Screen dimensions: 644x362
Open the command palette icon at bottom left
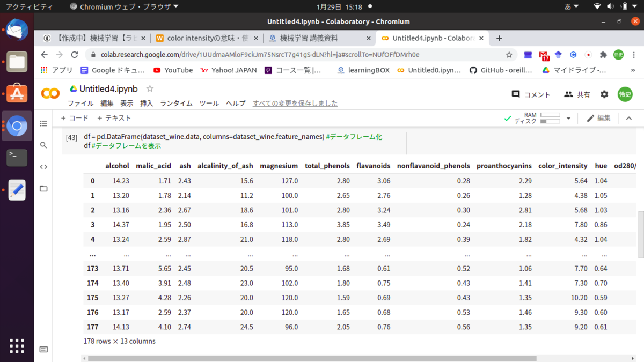click(43, 350)
